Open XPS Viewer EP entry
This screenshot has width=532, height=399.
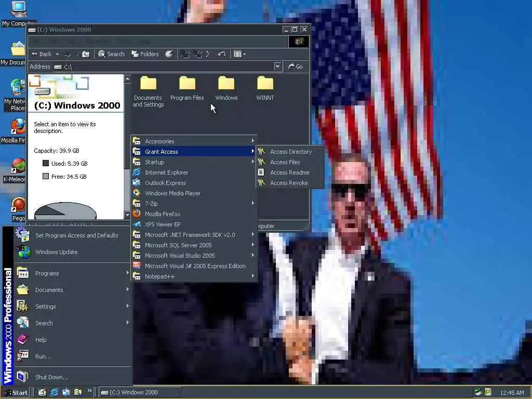tap(194, 224)
